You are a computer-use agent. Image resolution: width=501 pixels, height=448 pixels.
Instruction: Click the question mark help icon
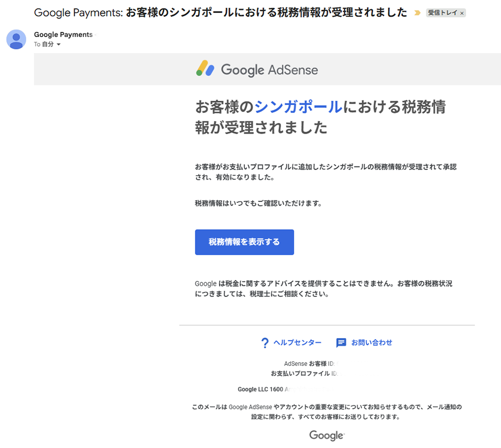pyautogui.click(x=265, y=343)
